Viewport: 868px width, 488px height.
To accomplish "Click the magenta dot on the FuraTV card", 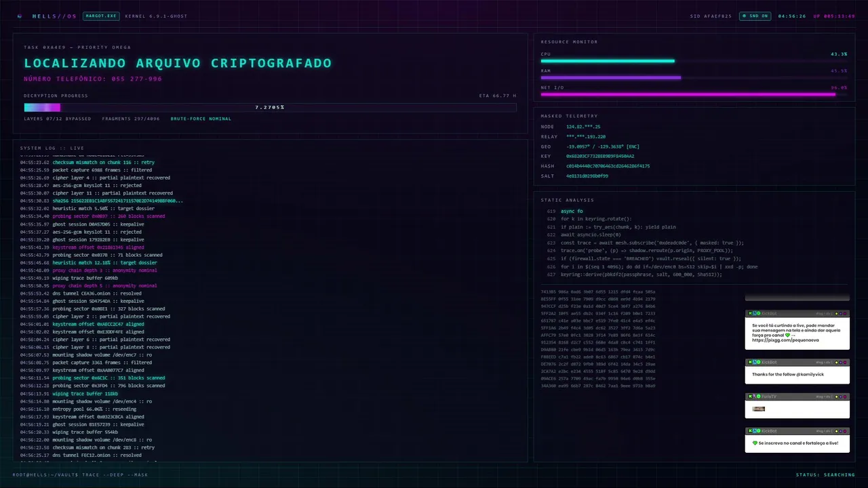I will click(x=845, y=397).
